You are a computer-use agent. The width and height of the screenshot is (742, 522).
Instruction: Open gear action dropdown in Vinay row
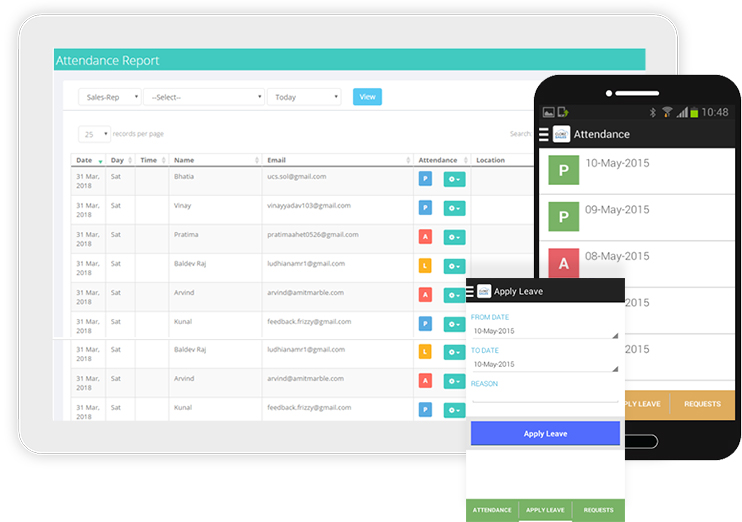(x=454, y=208)
